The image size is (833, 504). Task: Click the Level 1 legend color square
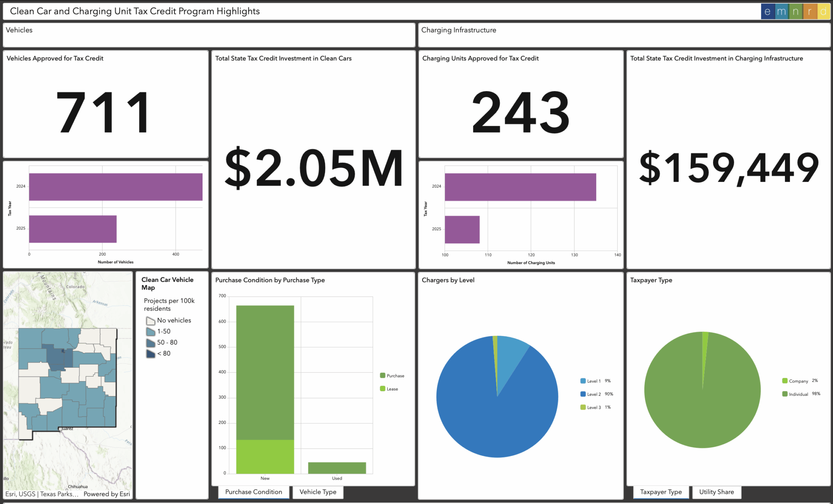tap(583, 381)
